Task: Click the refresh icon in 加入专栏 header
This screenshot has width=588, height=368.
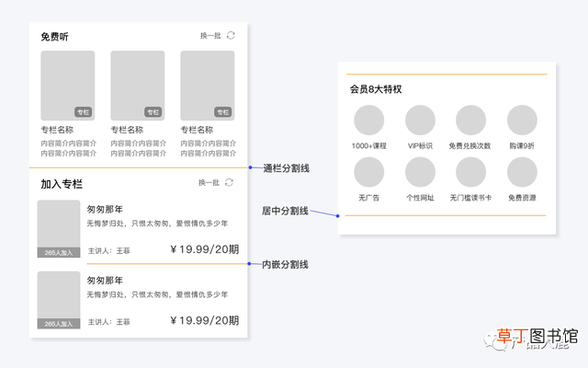Action: pyautogui.click(x=229, y=182)
